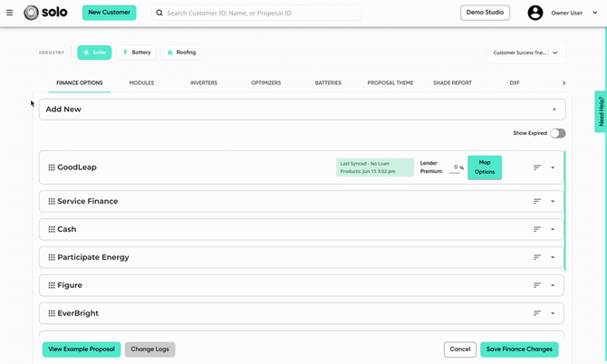Screen dimensions: 607x364
Task: Click the Demo Studio button
Action: pos(485,13)
